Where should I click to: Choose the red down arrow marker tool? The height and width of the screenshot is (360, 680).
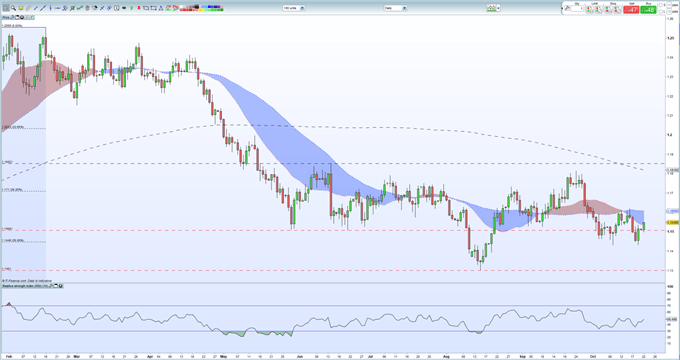(x=139, y=8)
